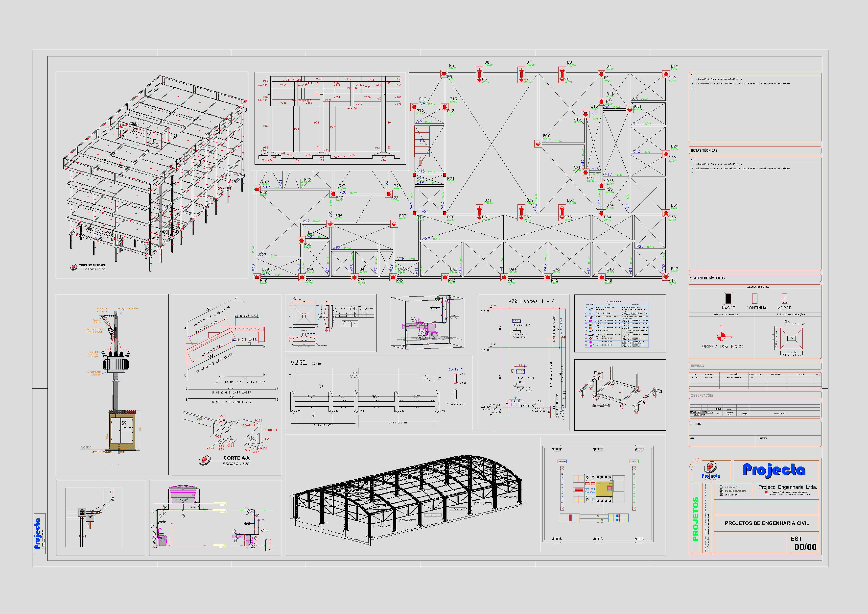The height and width of the screenshot is (614, 868).
Task: Click the PROJETOS DE ENGENHARIA CIVIL title
Action: point(767,523)
